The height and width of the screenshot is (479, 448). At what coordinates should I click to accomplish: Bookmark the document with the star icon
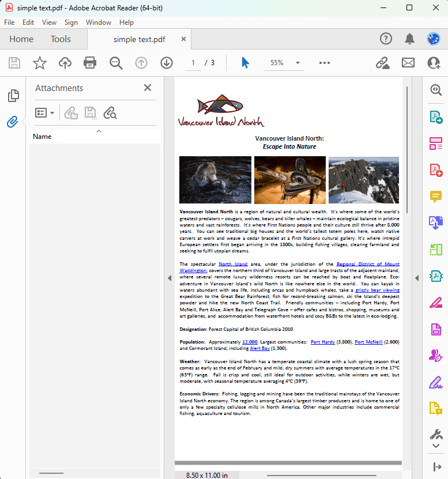click(x=39, y=63)
